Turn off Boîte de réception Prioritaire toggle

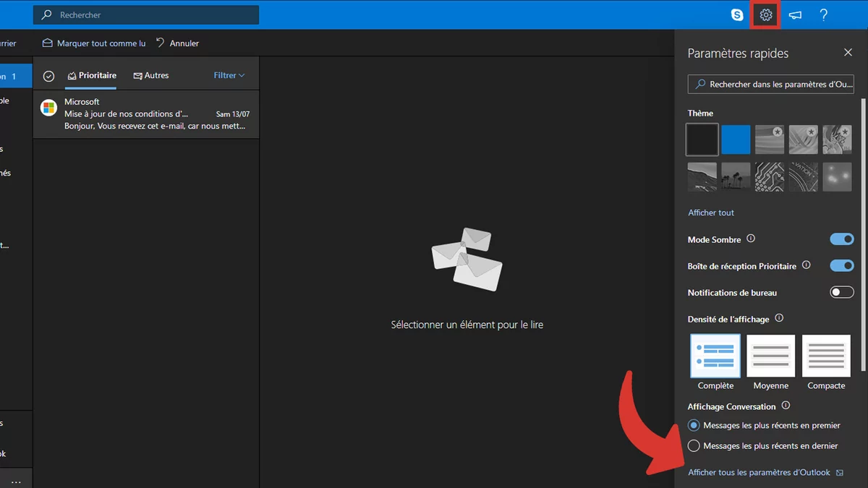tap(842, 265)
